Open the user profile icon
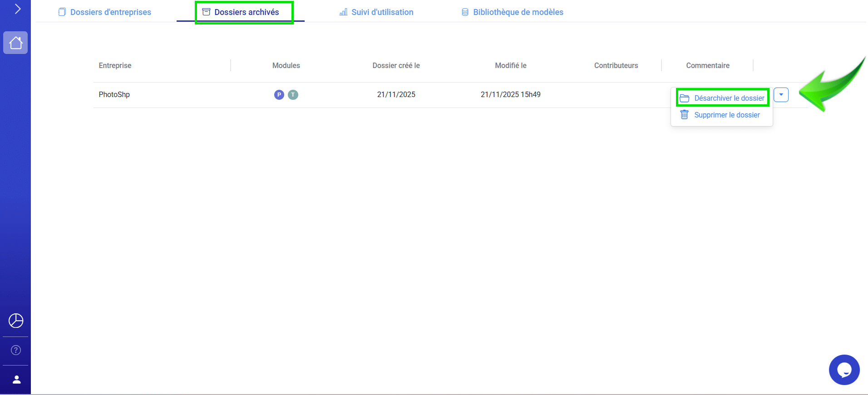Image resolution: width=868 pixels, height=395 pixels. [x=16, y=380]
